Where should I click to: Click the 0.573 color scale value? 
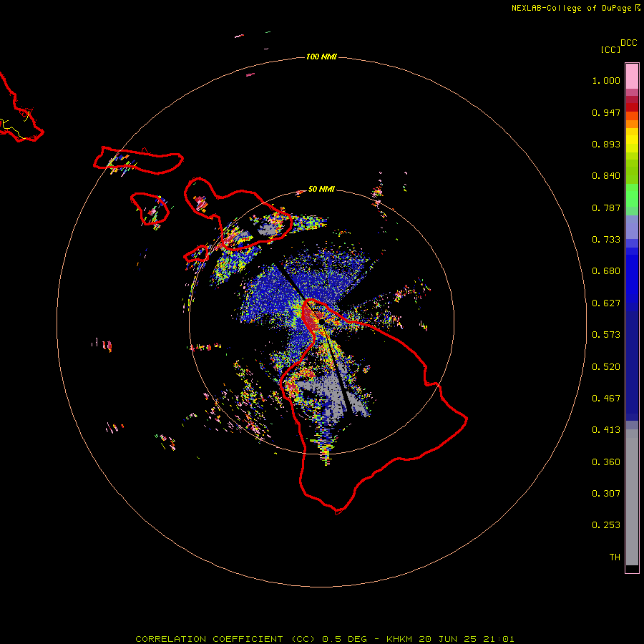(x=606, y=335)
